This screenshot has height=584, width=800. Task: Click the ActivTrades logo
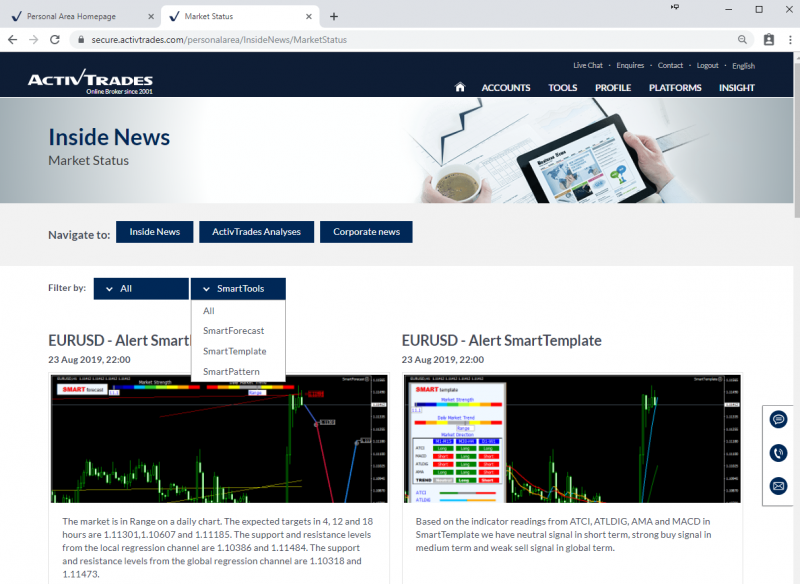(90, 82)
